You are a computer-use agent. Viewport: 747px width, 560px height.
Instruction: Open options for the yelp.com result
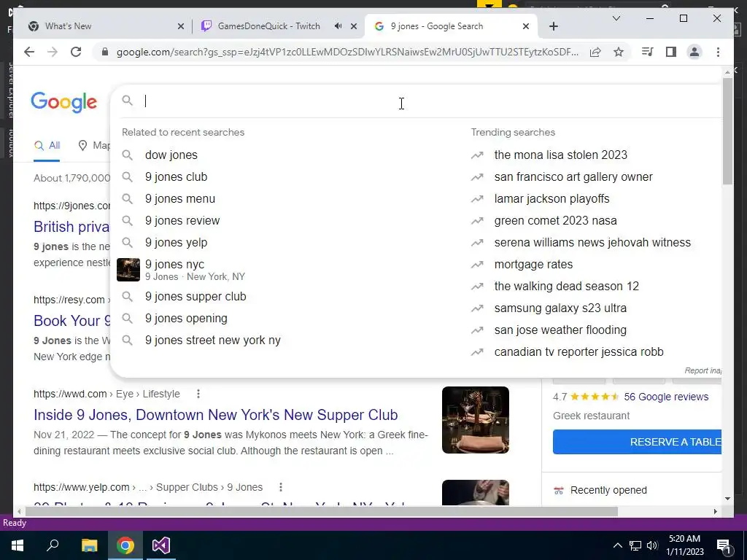281,487
